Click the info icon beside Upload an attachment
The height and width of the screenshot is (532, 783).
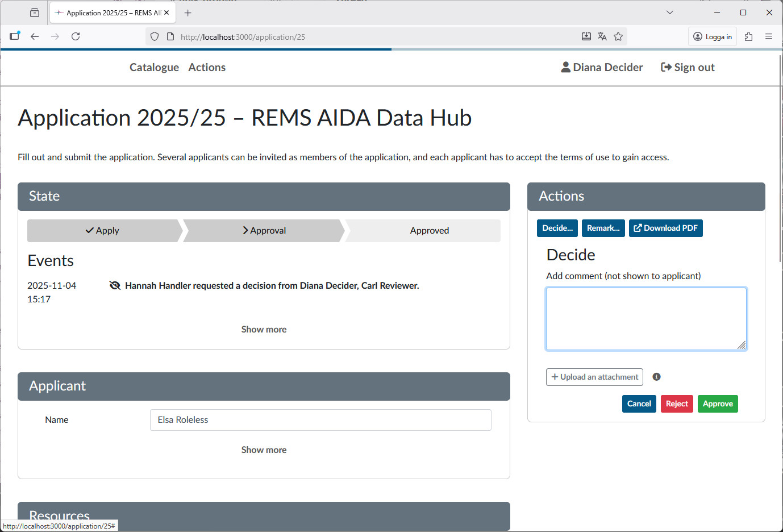[x=656, y=376]
